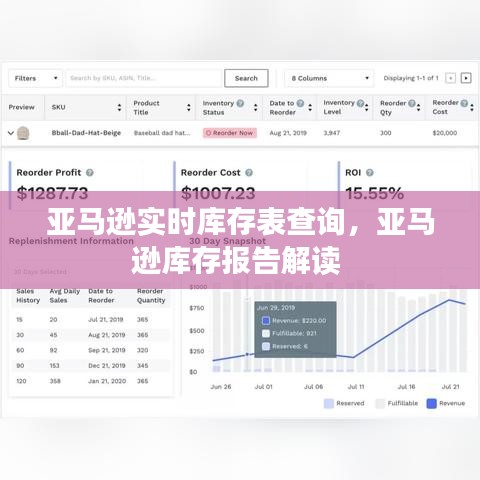Toggle Revenue series in chart legend
This screenshot has width=480, height=480.
click(x=446, y=403)
